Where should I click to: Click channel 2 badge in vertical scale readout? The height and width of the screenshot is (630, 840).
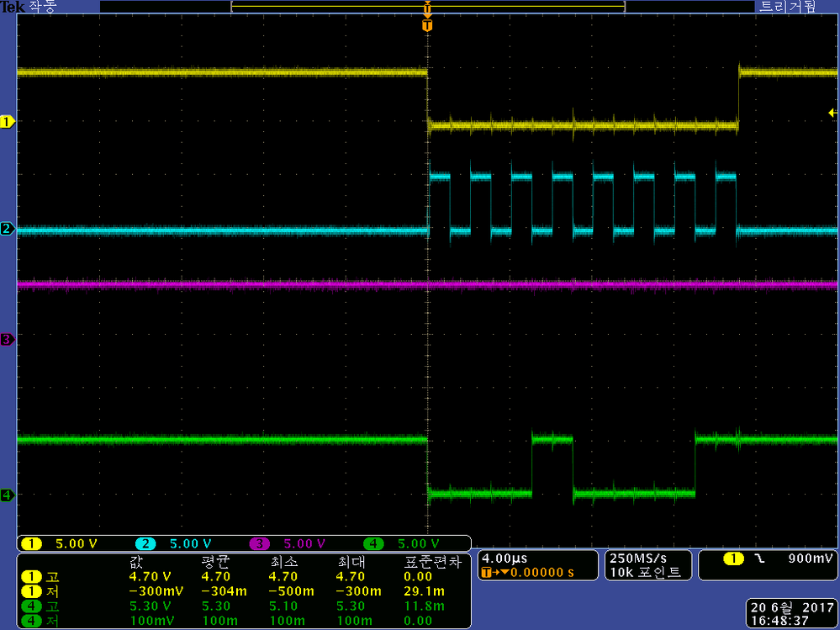coord(145,543)
